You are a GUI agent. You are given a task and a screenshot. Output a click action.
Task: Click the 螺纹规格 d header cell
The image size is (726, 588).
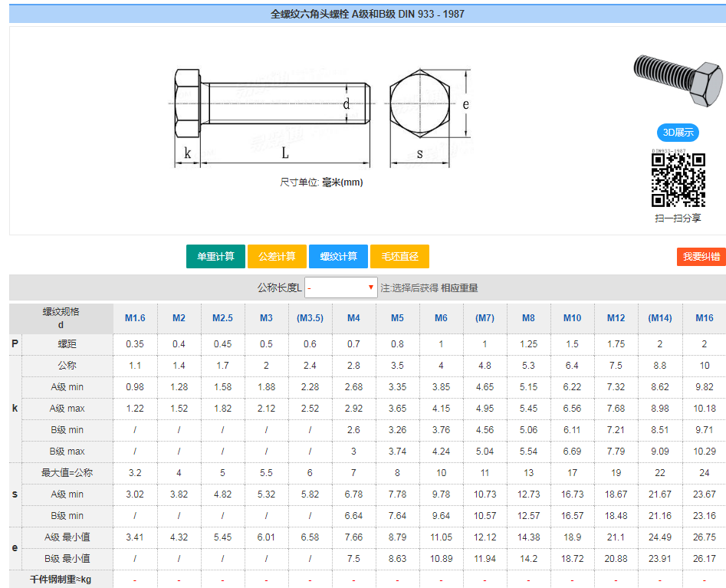60,317
